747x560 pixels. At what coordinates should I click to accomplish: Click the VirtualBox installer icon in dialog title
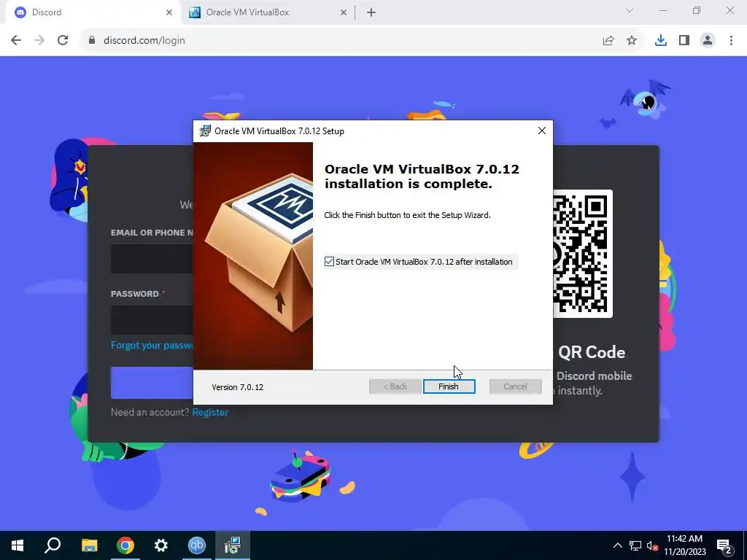pyautogui.click(x=205, y=131)
